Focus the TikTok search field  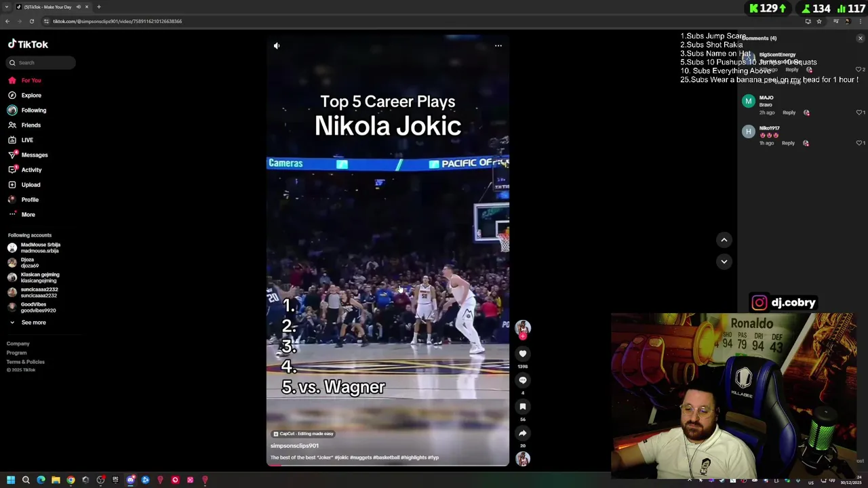(41, 62)
